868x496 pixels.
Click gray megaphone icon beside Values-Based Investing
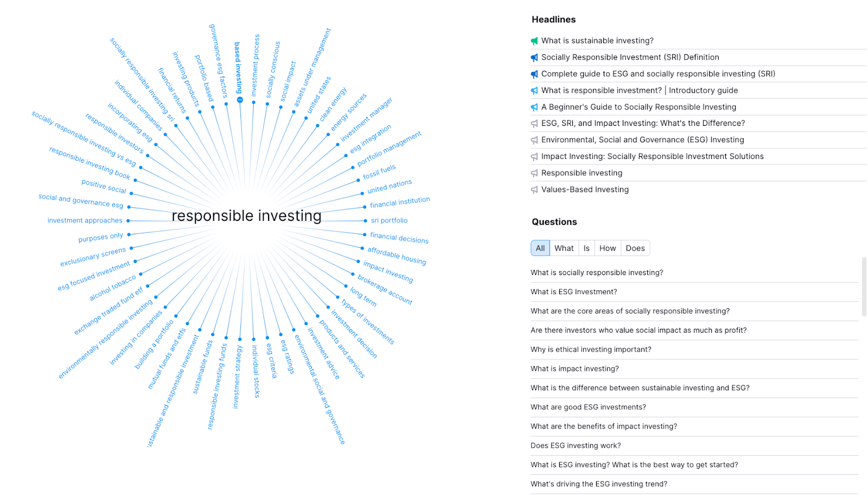pos(534,190)
